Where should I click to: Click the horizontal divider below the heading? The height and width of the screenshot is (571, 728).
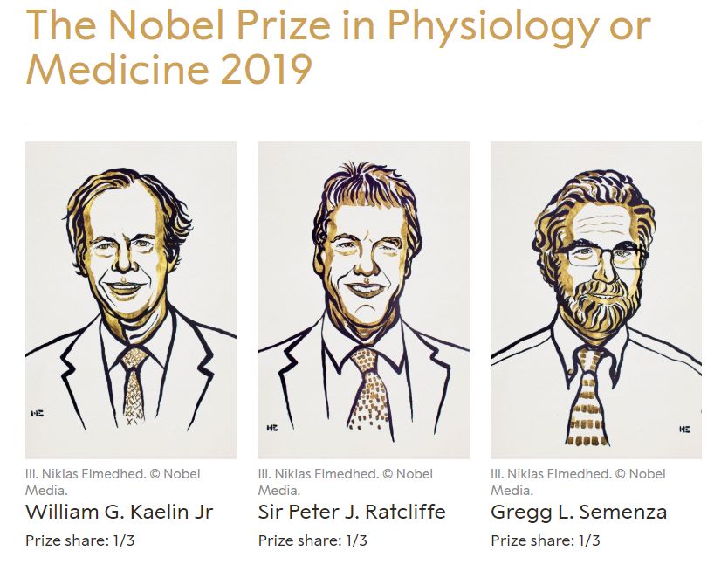(363, 120)
